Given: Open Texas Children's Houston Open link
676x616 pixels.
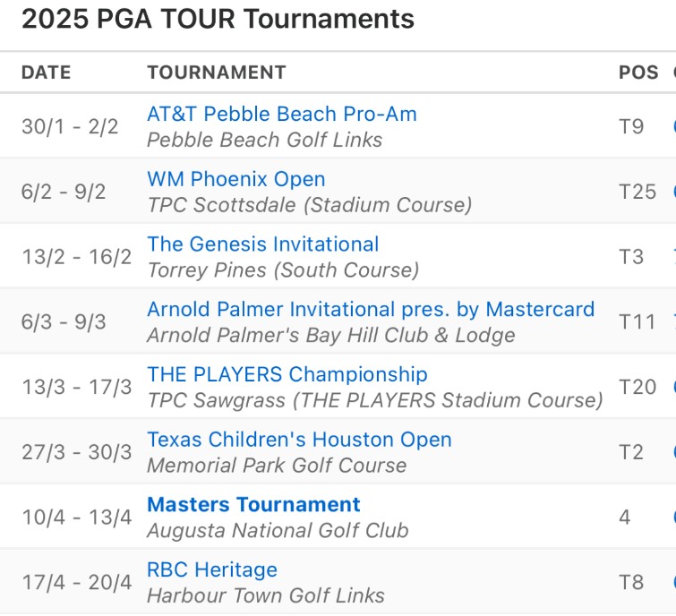Looking at the screenshot, I should 299,440.
